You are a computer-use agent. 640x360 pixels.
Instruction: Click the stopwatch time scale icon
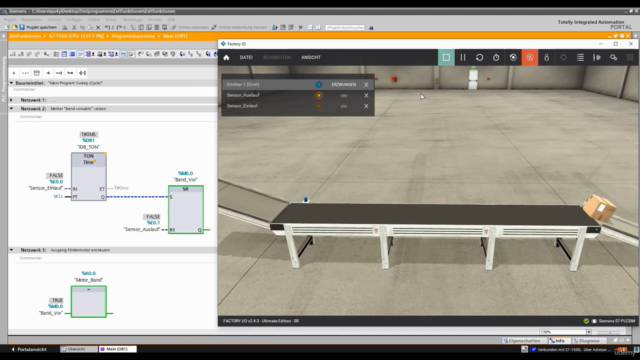[496, 58]
